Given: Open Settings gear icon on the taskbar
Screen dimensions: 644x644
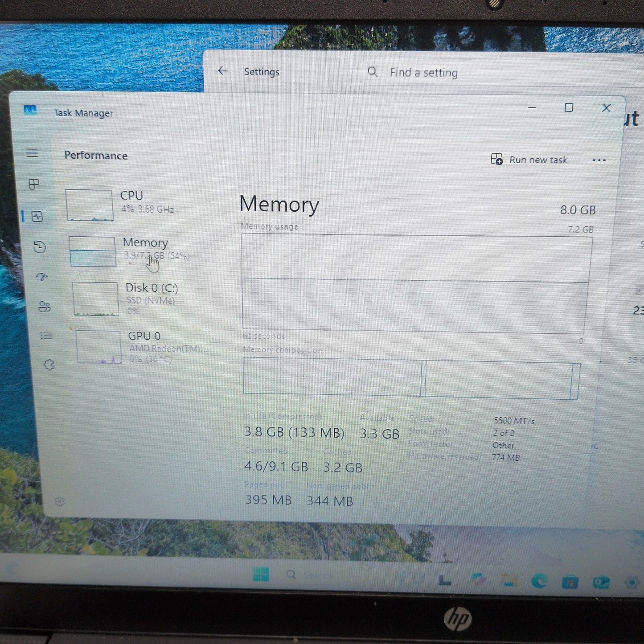Looking at the screenshot, I should (x=632, y=583).
